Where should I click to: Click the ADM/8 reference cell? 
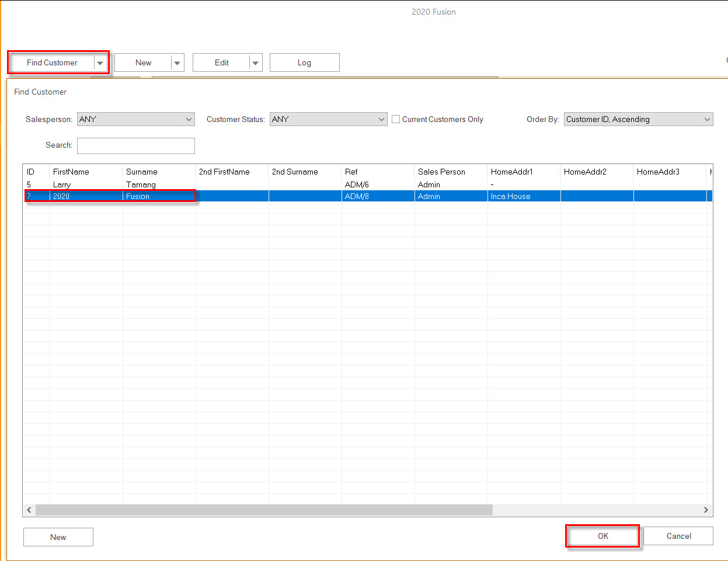pos(378,196)
